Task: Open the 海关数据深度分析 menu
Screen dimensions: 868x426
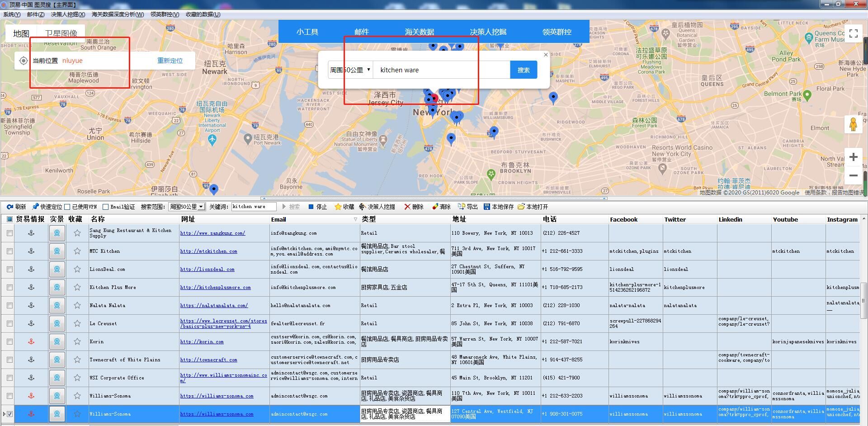Action: [118, 14]
